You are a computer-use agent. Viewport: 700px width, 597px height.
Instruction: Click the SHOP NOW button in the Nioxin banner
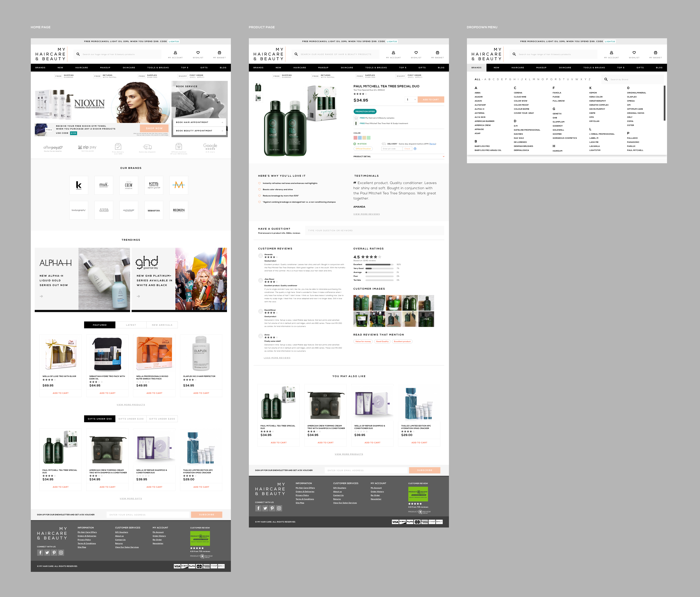(x=154, y=128)
